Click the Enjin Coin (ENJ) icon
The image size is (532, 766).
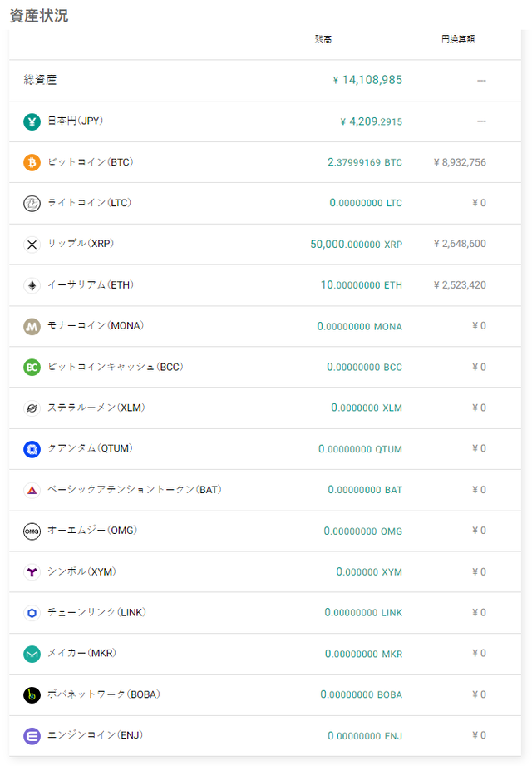pyautogui.click(x=32, y=735)
